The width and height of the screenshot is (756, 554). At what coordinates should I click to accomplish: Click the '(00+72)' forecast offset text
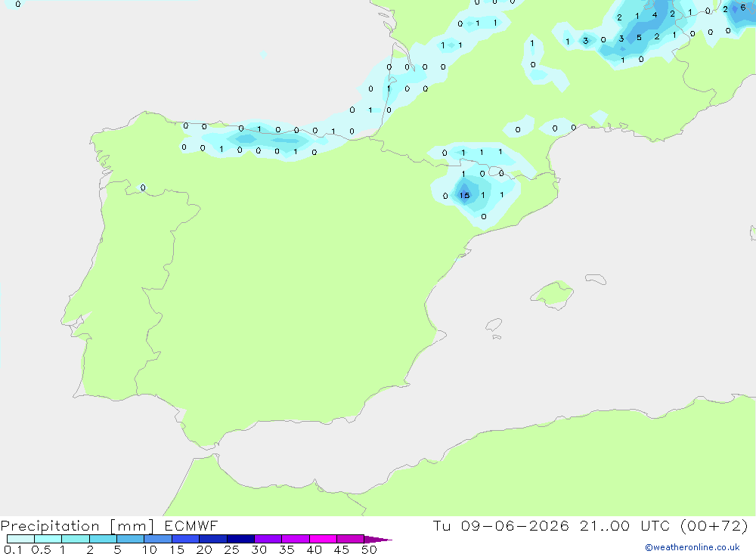click(714, 525)
